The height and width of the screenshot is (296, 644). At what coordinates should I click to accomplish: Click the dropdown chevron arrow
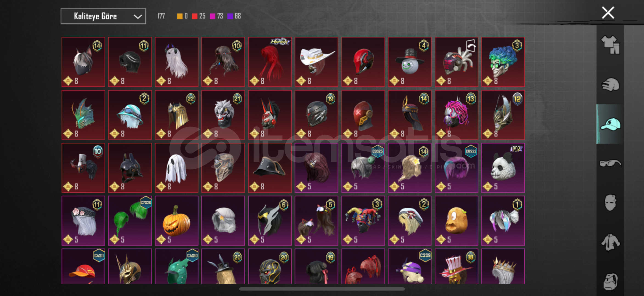click(x=137, y=17)
